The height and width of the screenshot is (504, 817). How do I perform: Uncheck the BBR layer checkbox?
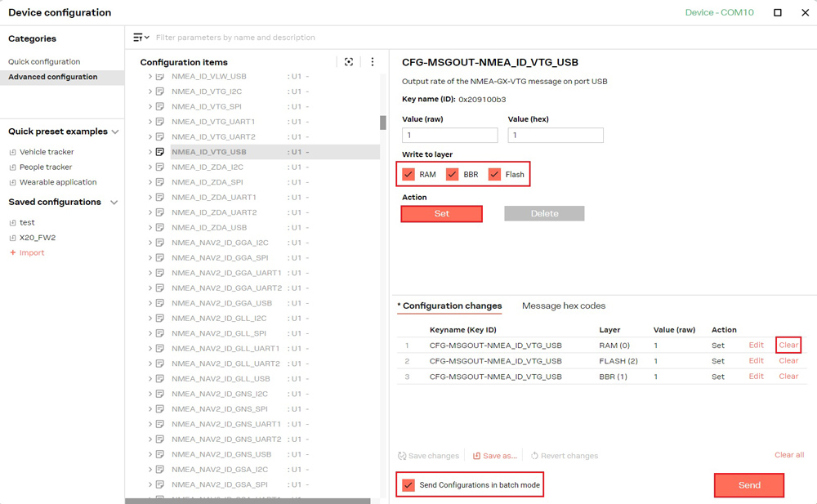click(x=452, y=174)
